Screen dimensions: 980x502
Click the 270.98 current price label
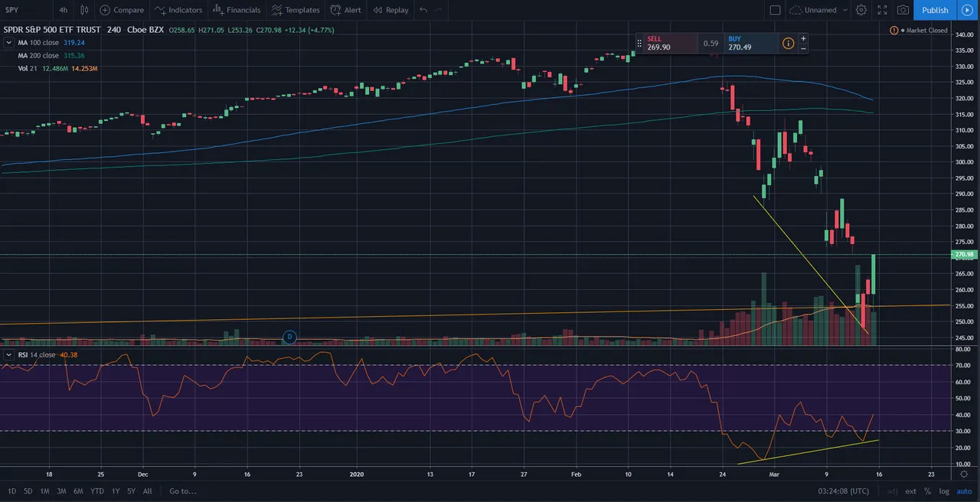[964, 254]
